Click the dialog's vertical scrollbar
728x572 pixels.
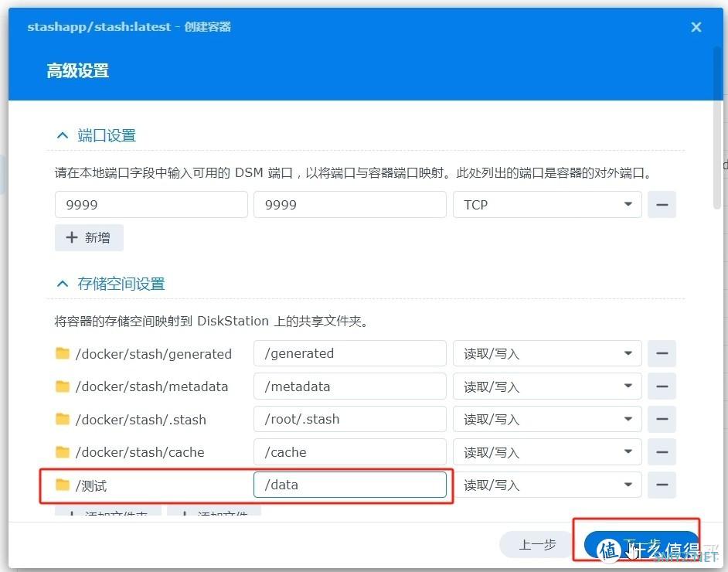click(x=717, y=128)
